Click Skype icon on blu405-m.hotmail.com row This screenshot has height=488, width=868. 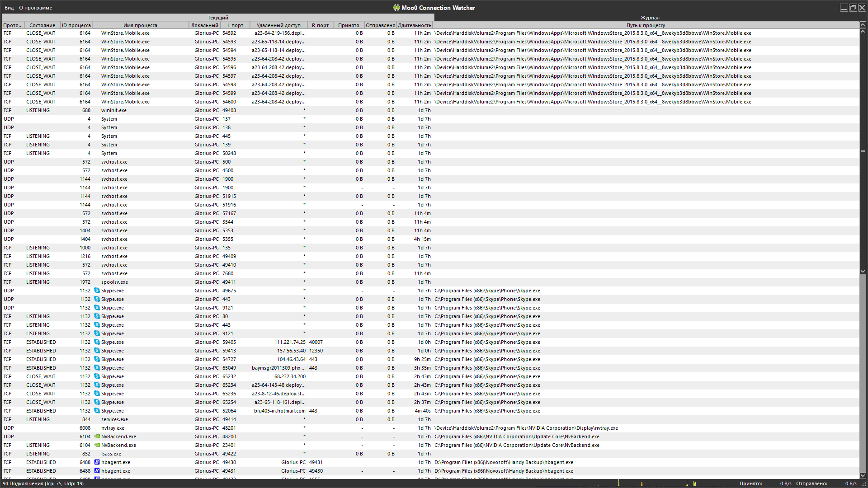click(x=97, y=411)
